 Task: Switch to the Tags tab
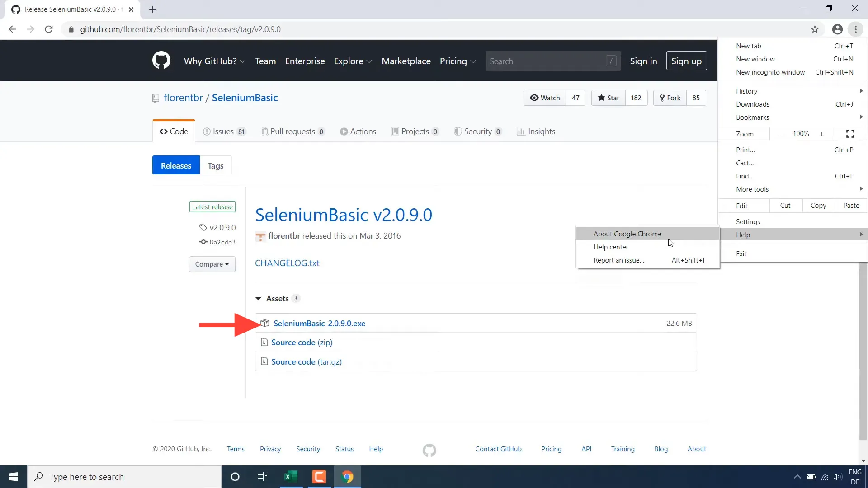pyautogui.click(x=216, y=165)
